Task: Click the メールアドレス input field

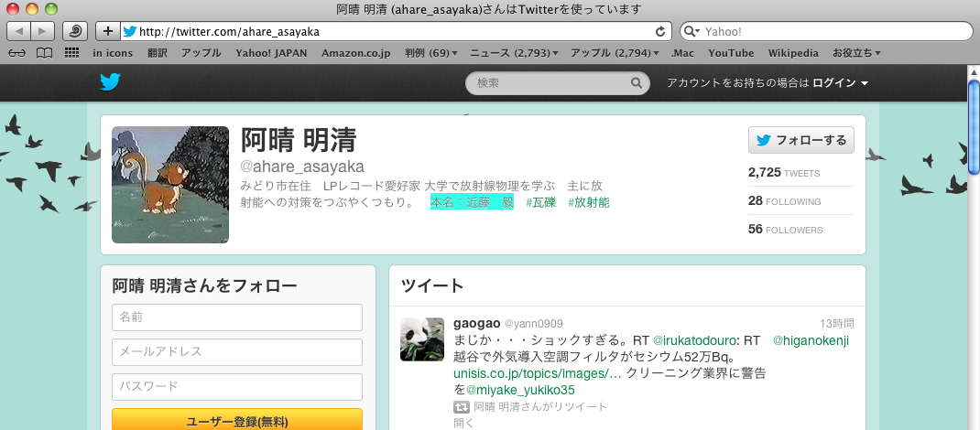Action: point(237,352)
